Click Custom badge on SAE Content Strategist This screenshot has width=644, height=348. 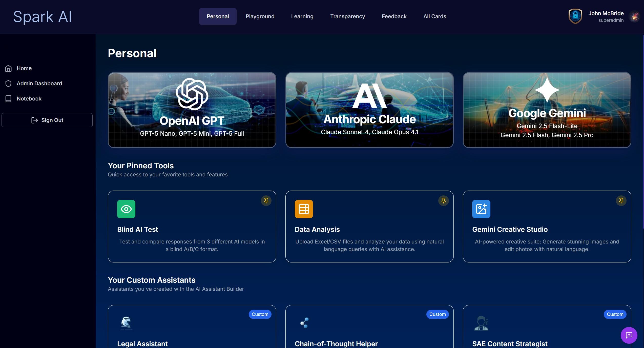pyautogui.click(x=615, y=314)
